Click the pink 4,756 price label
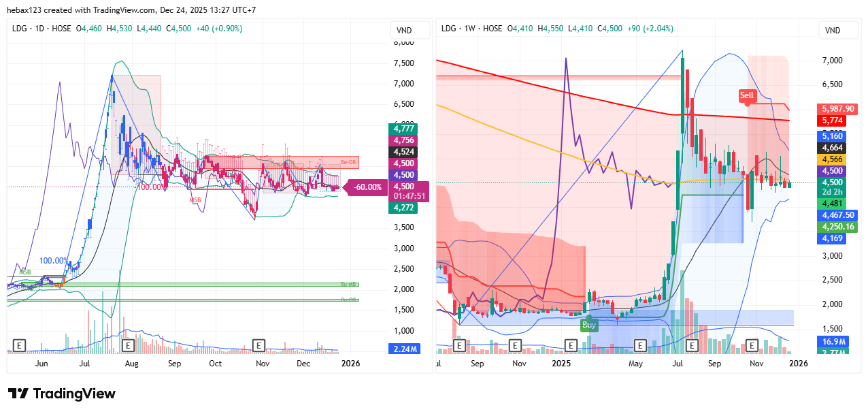The image size is (868, 414). 405,140
